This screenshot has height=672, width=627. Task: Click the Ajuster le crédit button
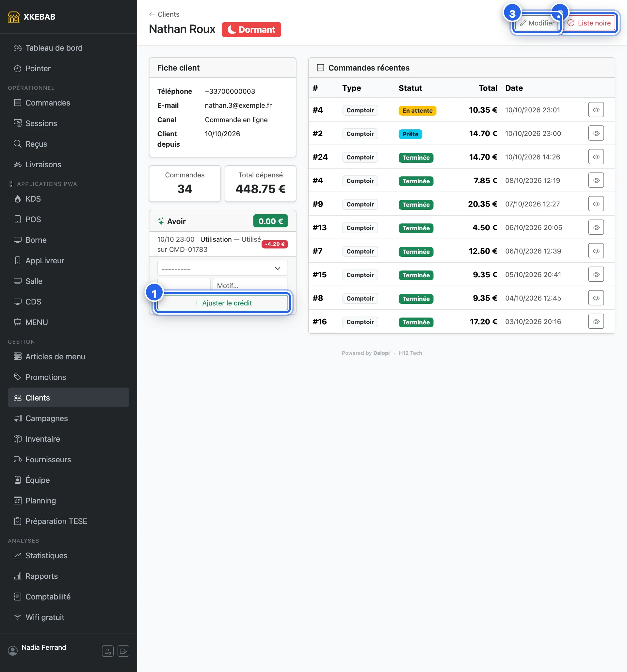[x=222, y=303]
